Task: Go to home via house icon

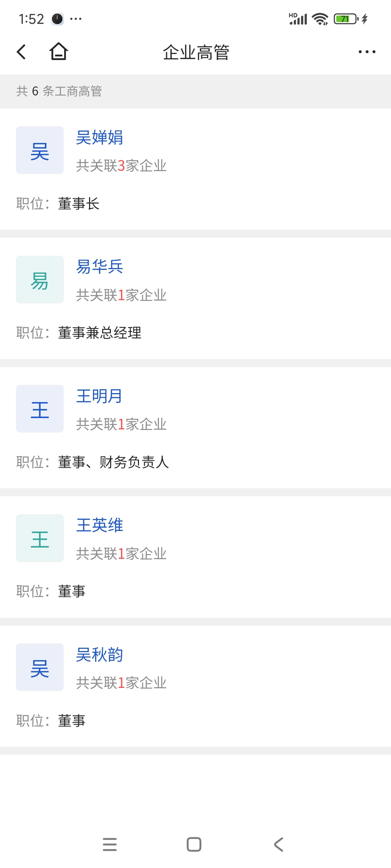Action: (59, 51)
